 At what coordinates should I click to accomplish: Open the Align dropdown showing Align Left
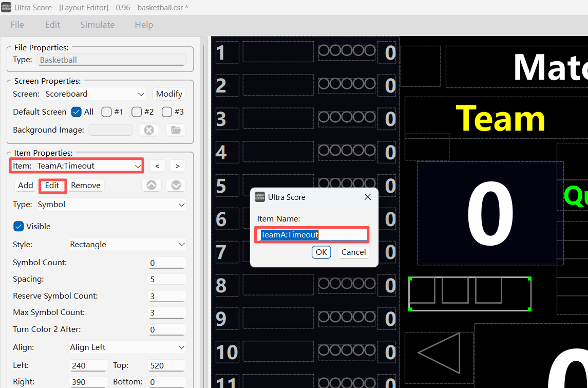pyautogui.click(x=127, y=347)
